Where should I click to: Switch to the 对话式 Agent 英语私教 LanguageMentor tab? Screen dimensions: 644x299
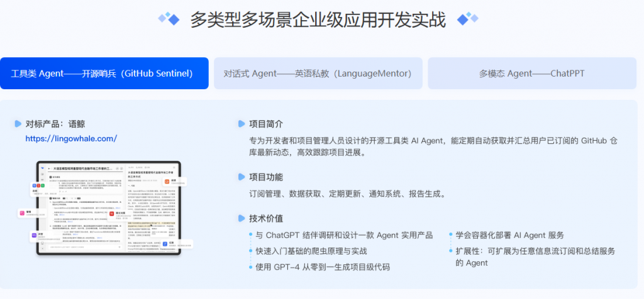[x=318, y=73]
